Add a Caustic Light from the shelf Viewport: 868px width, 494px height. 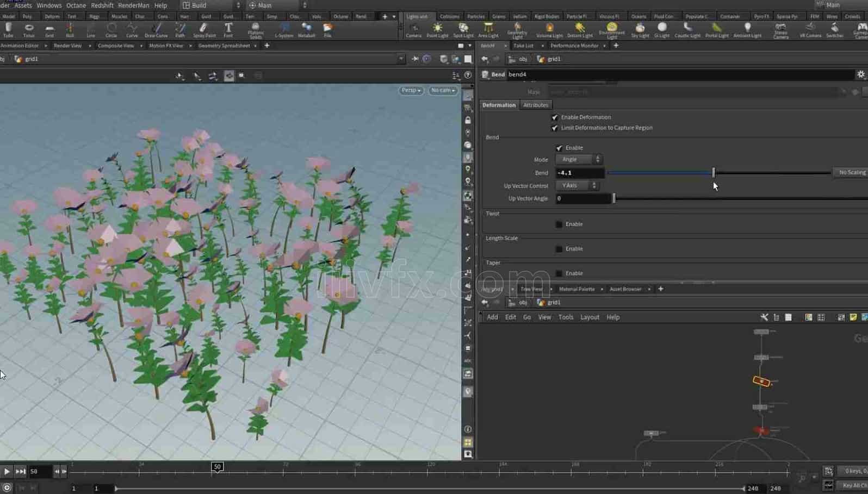(687, 30)
